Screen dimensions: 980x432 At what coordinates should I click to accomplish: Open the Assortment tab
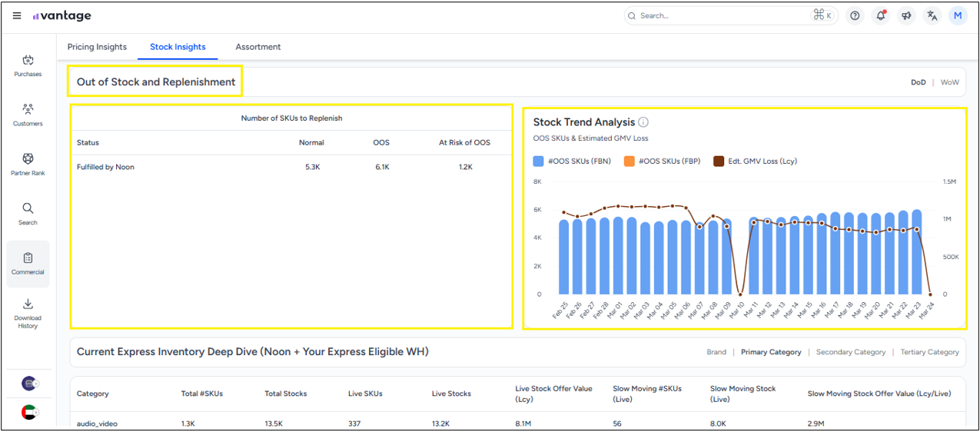pos(257,47)
